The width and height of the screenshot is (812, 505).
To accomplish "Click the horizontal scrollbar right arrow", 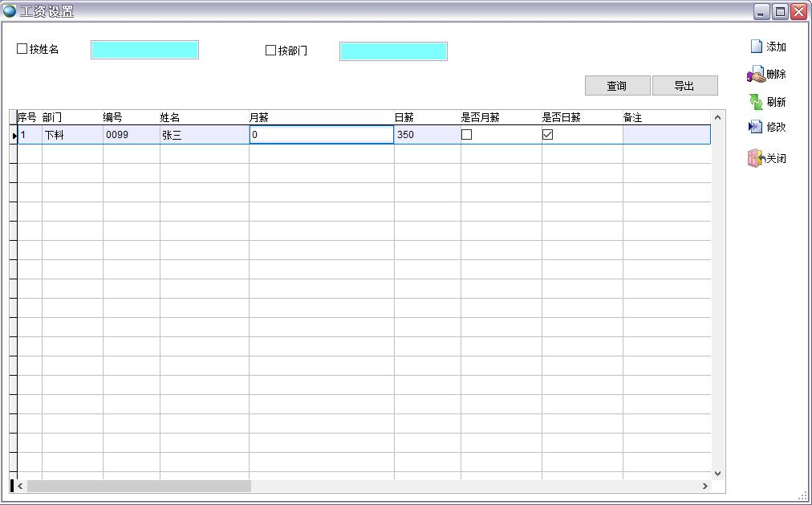I will pos(705,486).
